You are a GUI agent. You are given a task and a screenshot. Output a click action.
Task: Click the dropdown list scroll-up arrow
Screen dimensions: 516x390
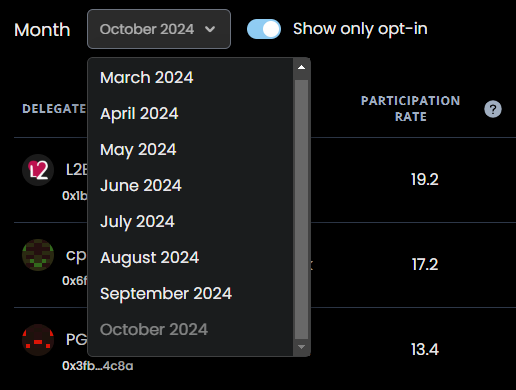[301, 67]
